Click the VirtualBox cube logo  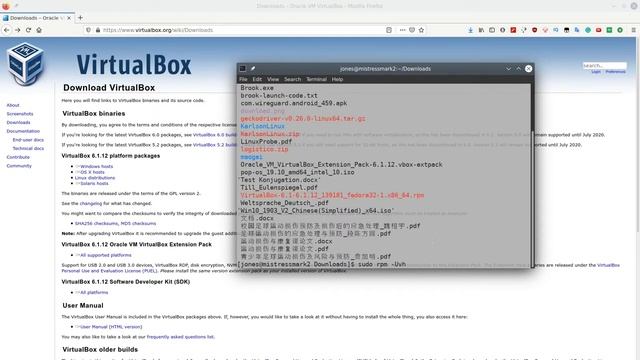pyautogui.click(x=25, y=63)
